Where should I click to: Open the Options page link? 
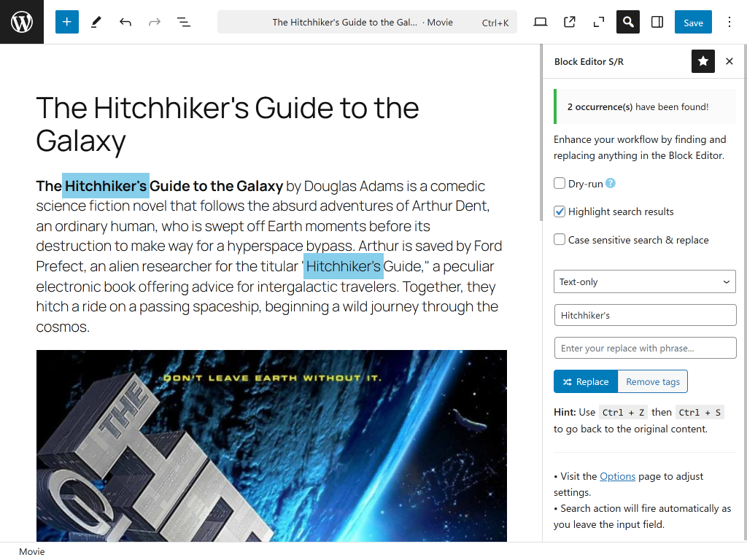[617, 476]
